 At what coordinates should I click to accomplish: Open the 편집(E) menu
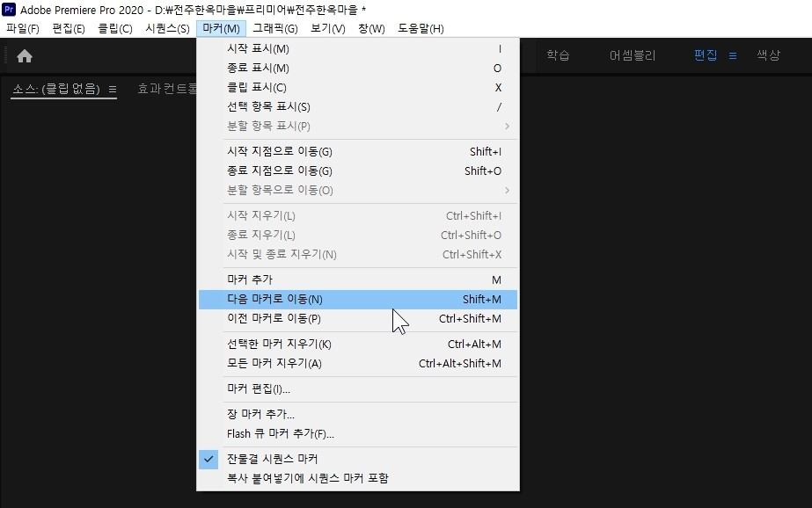69,28
